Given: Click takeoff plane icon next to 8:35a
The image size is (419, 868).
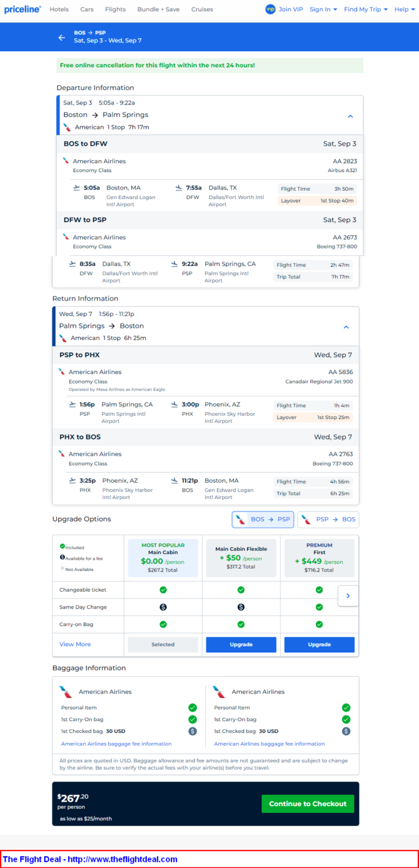Looking at the screenshot, I should tap(73, 263).
